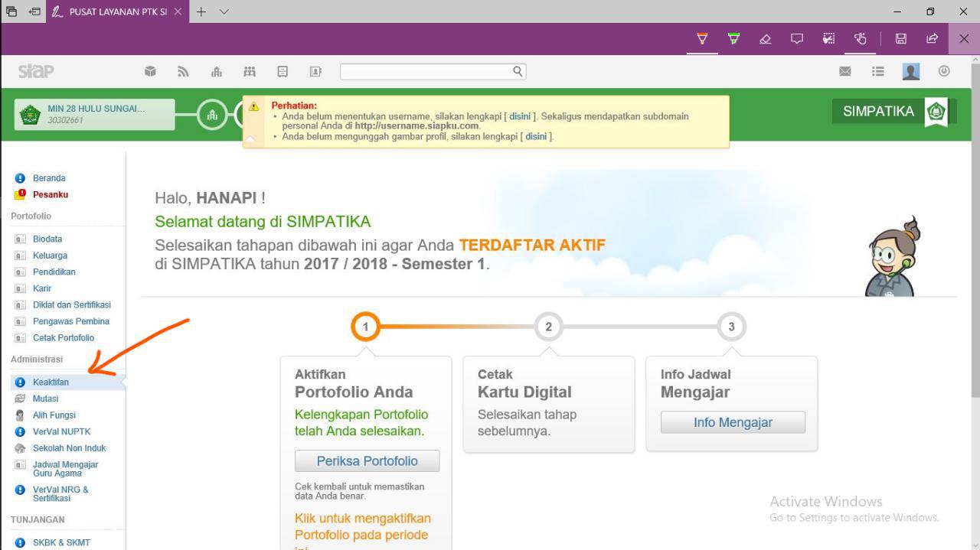Click the power logout icon
980x550 pixels.
point(944,71)
